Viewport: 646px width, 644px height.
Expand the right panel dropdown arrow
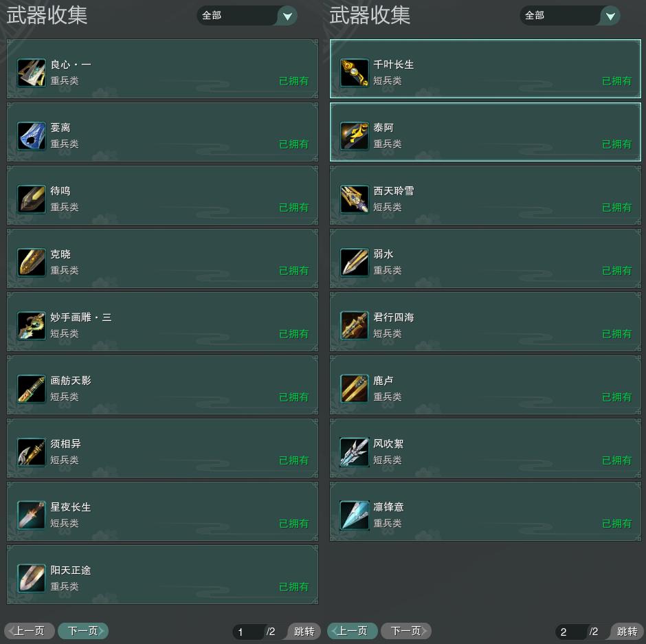click(x=610, y=16)
